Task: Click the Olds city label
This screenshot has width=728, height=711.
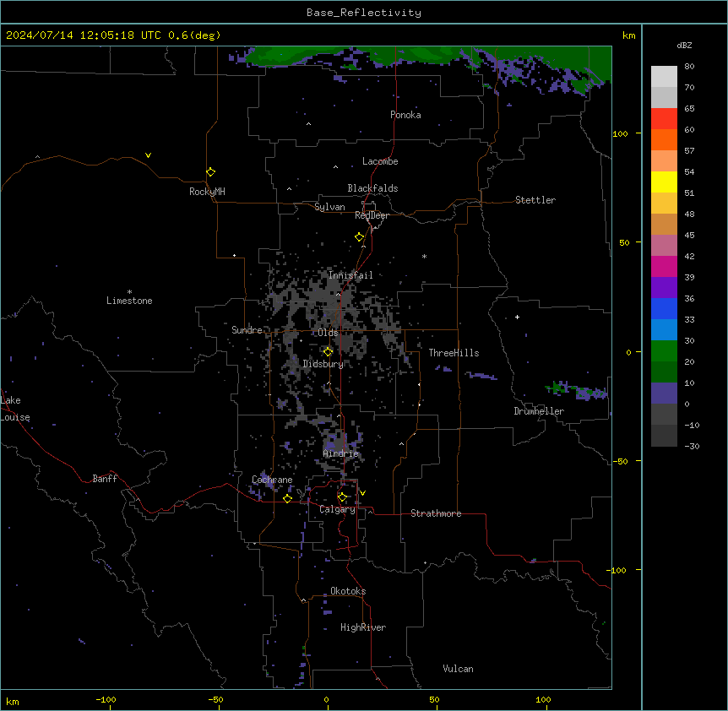Action: (x=328, y=333)
